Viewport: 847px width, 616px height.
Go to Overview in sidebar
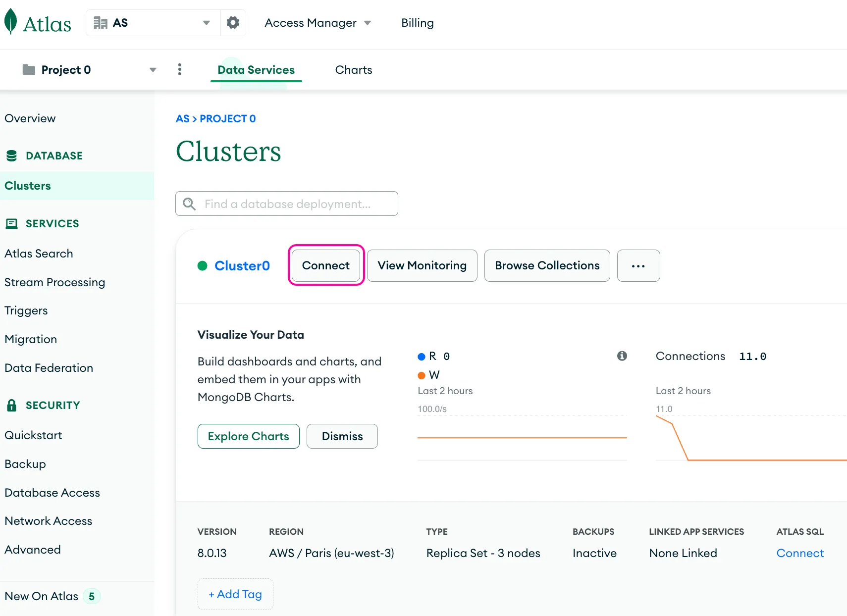tap(30, 118)
